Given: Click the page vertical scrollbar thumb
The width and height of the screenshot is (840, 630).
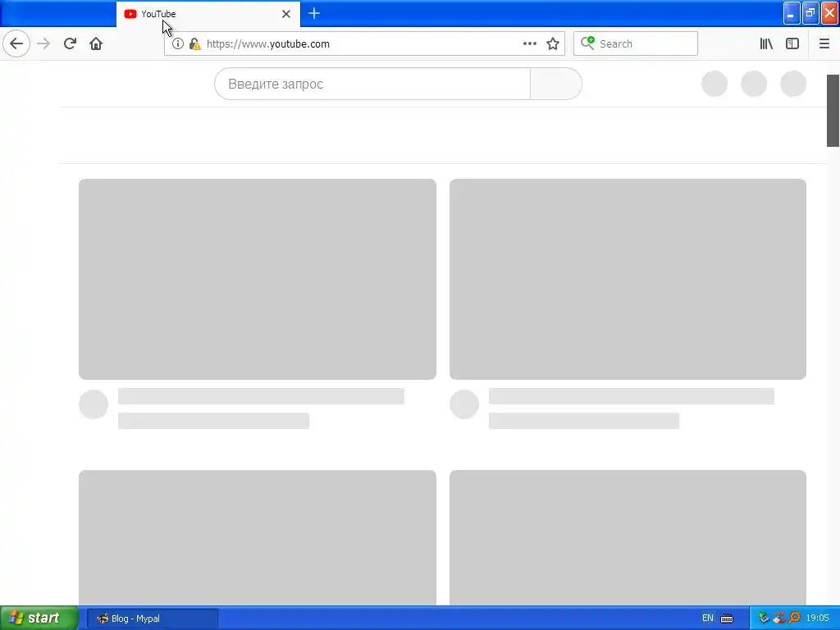Looking at the screenshot, I should pos(833,111).
